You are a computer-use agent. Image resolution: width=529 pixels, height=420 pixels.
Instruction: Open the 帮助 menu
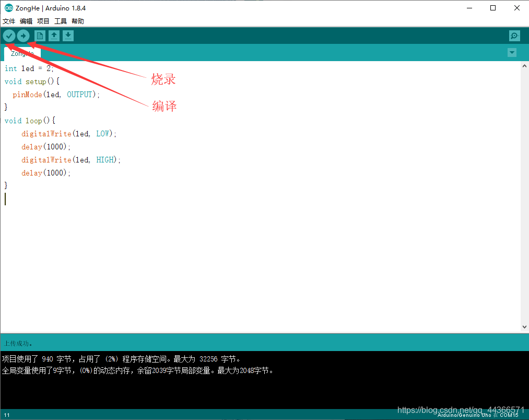tap(78, 21)
